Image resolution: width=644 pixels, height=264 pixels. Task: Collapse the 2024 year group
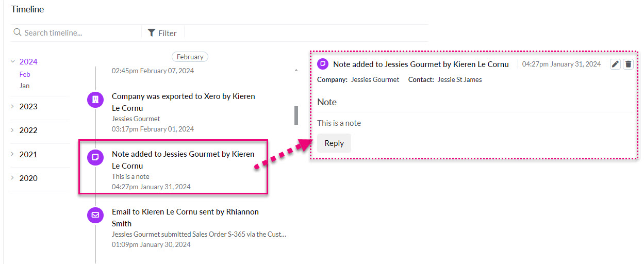click(12, 61)
